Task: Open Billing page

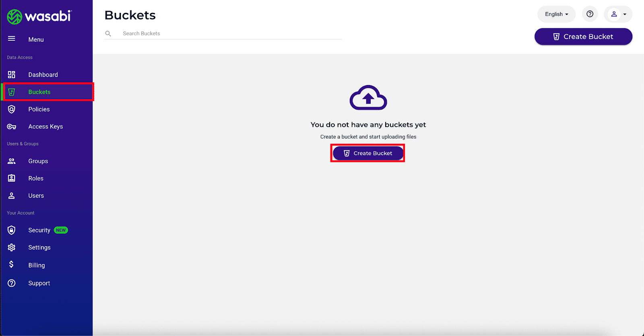Action: (37, 265)
